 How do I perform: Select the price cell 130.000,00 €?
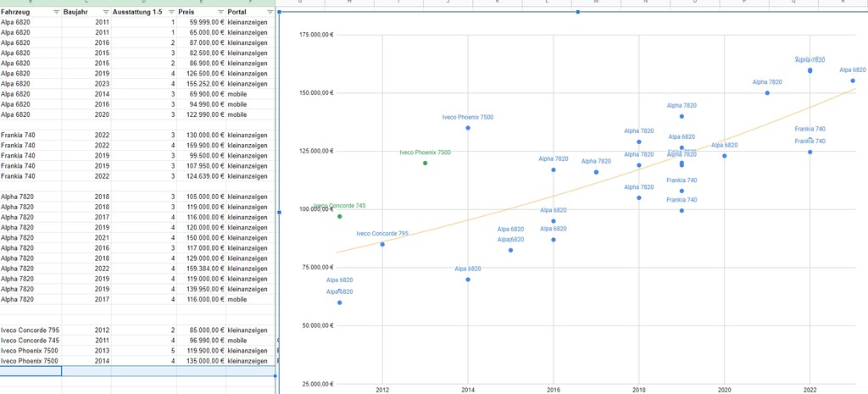pyautogui.click(x=202, y=135)
